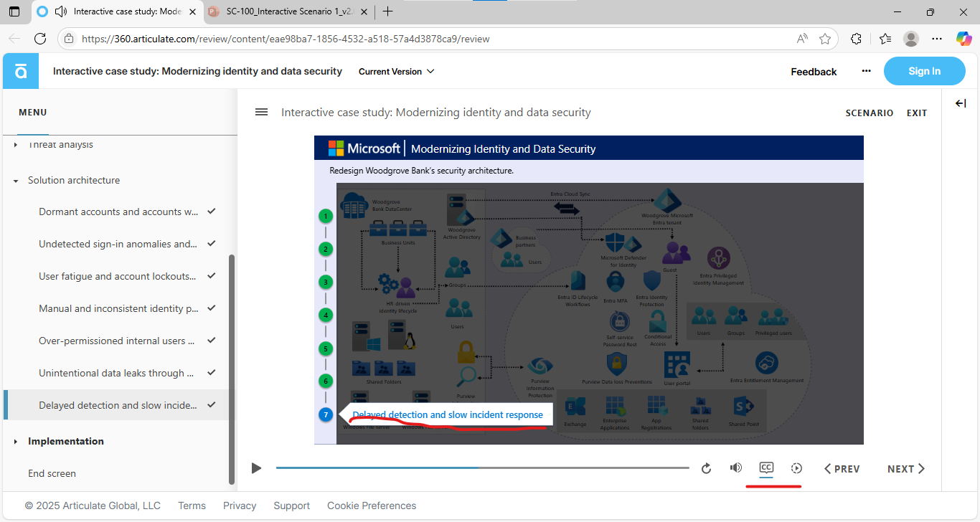Open Articulate logo home icon
The width and height of the screenshot is (980, 522).
pos(21,71)
